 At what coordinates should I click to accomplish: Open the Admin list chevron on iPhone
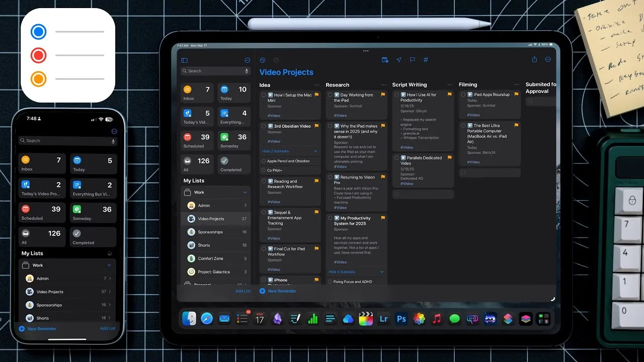110,278
